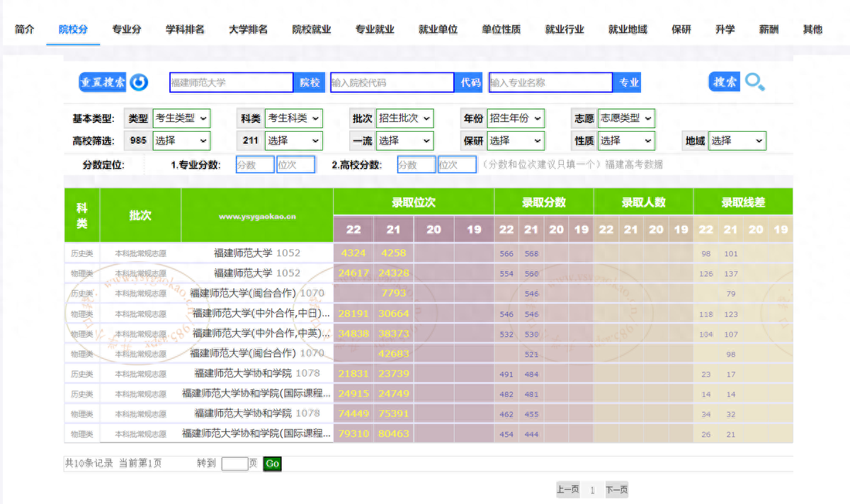Screen dimensions: 850x504
Task: Open the 性质 filter dropdown
Action: pos(626,141)
